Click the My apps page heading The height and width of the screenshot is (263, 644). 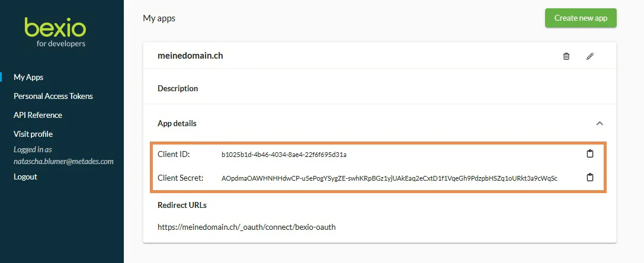[x=159, y=18]
